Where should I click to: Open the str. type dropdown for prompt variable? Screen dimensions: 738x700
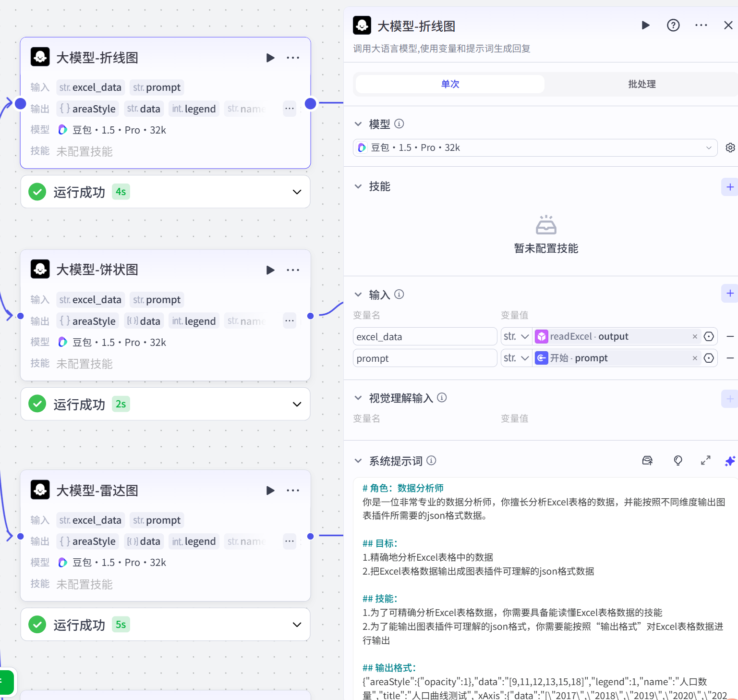[516, 358]
